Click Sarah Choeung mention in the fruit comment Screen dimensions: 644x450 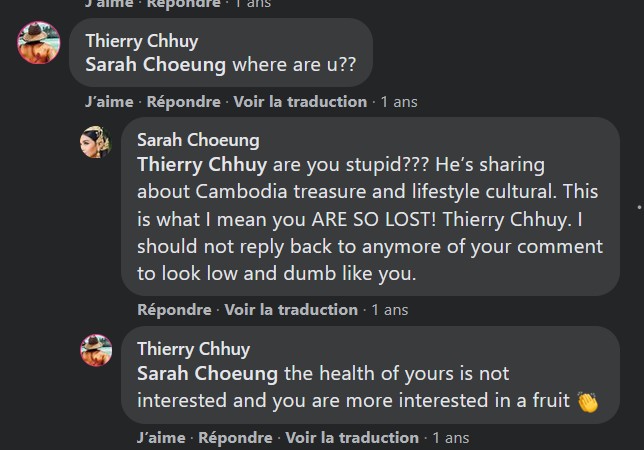tap(208, 374)
